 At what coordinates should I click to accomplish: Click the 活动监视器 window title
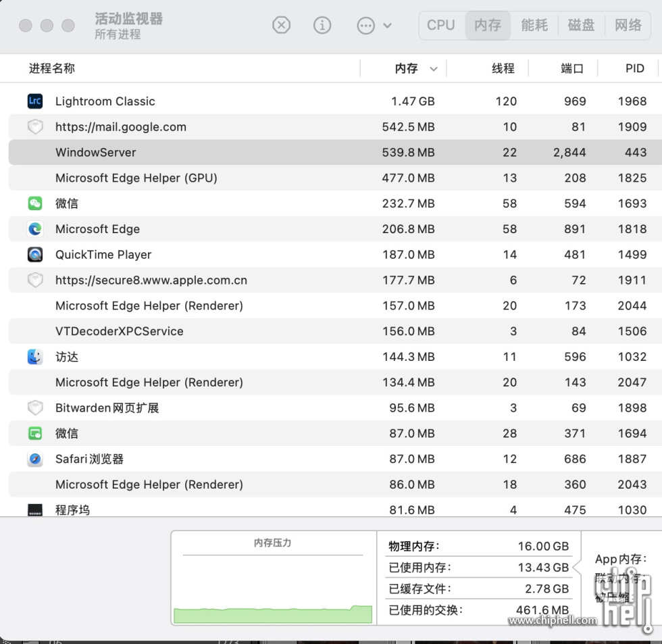click(x=129, y=18)
